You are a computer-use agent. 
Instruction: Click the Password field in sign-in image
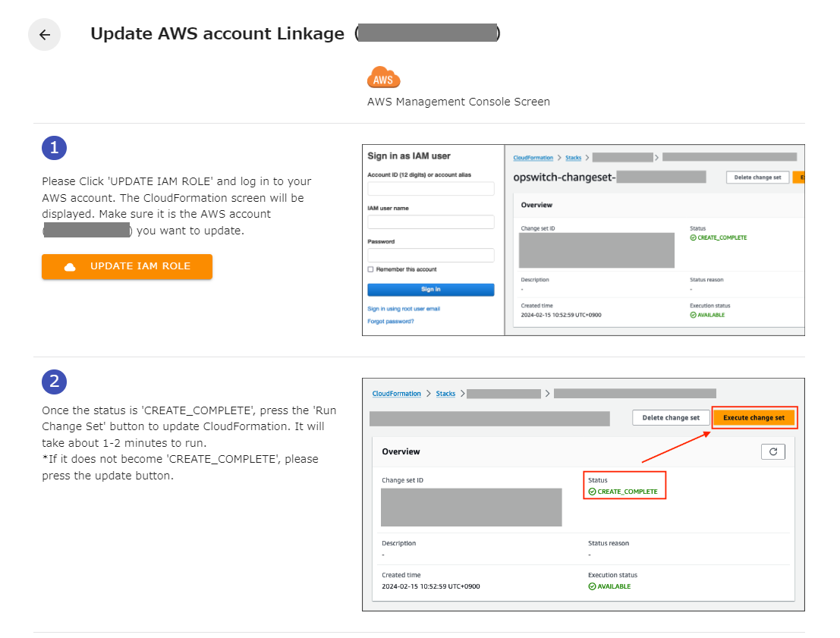tap(431, 255)
